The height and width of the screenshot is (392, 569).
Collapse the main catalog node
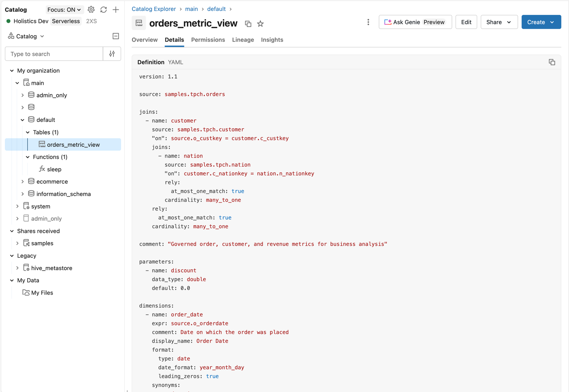17,83
